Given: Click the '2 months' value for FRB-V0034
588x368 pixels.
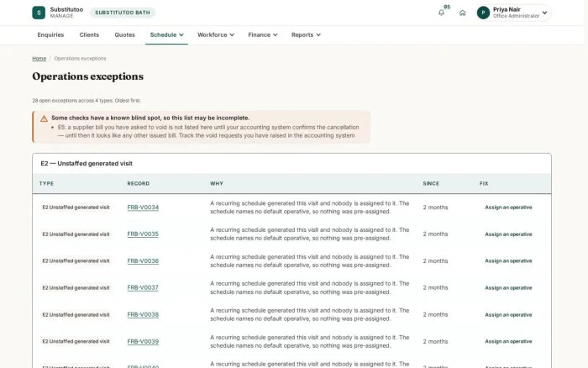Looking at the screenshot, I should [x=435, y=208].
